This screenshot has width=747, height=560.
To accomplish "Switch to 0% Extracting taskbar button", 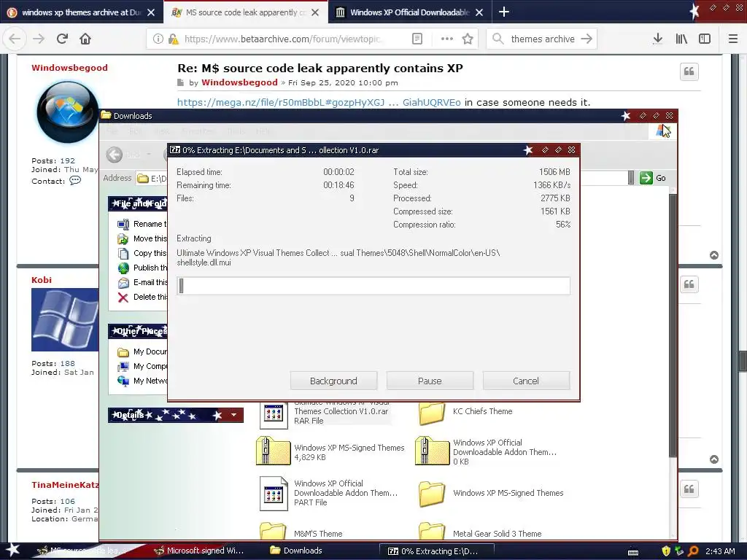I will click(x=436, y=551).
